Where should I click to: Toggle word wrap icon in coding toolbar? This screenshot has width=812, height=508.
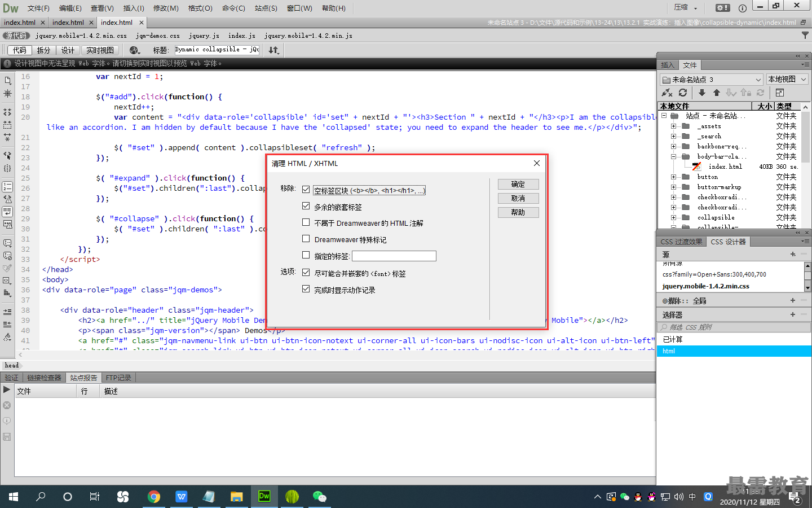tap(7, 211)
